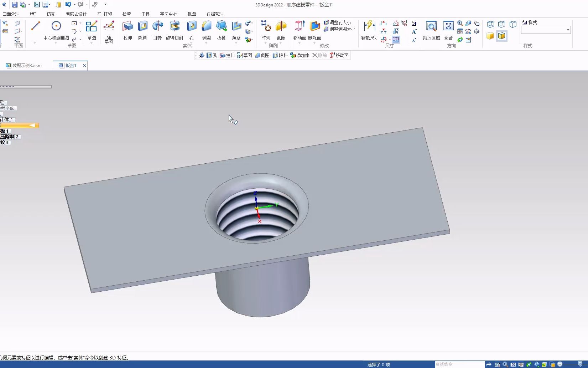
Task: Open the 中心和点画圆 dropdown arrow
Action: click(x=56, y=42)
